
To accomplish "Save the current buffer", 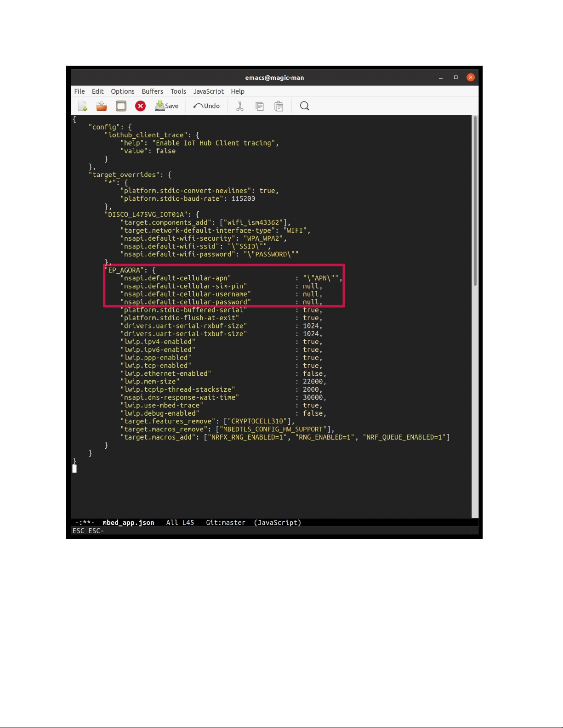I will point(167,106).
